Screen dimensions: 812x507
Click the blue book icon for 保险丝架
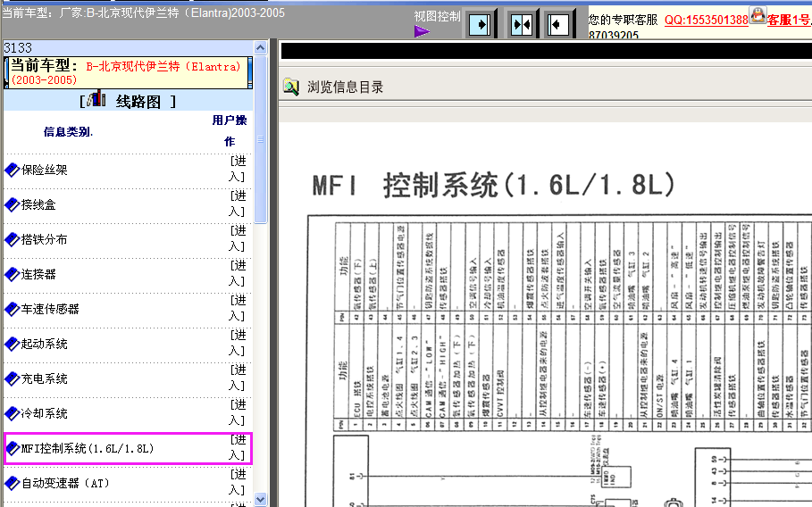12,170
